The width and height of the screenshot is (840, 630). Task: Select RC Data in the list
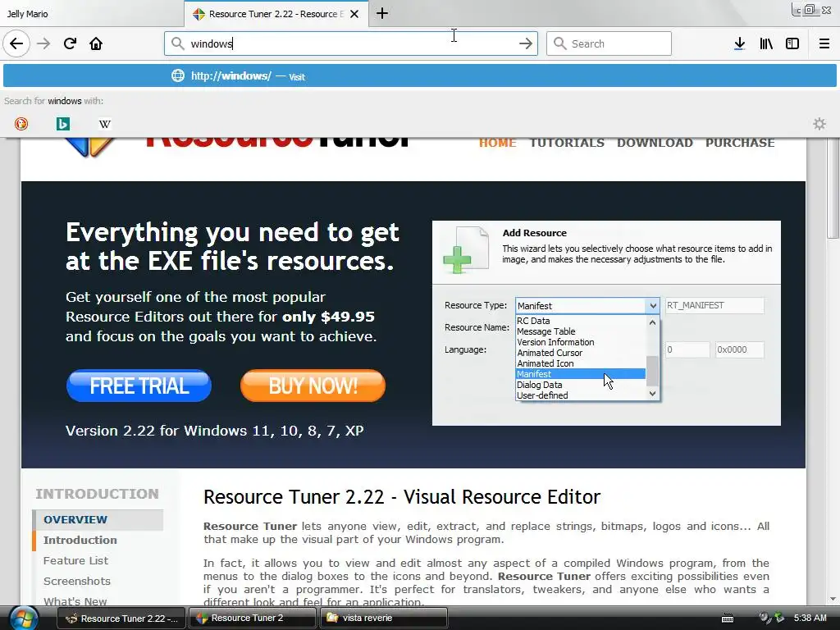(x=581, y=321)
